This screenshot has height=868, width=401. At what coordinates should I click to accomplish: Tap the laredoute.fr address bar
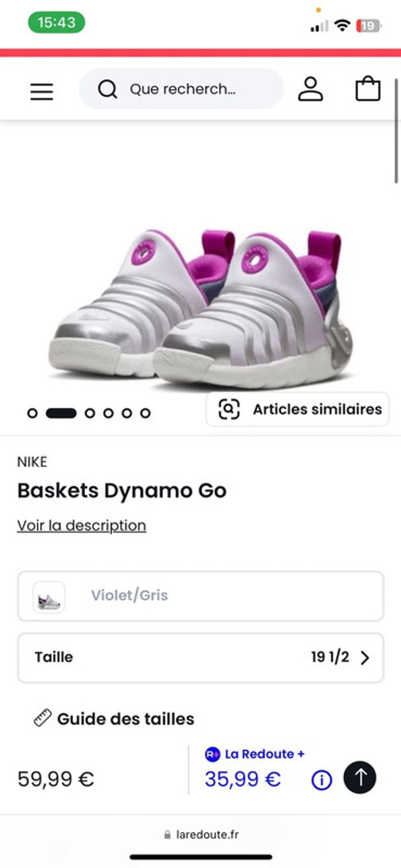click(200, 835)
